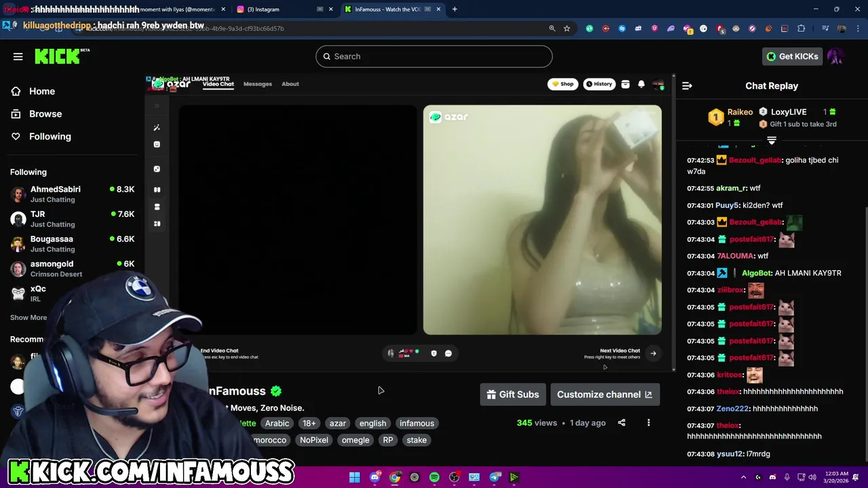This screenshot has height=488, width=868.
Task: Click the Azar face filter icon
Action: [157, 144]
